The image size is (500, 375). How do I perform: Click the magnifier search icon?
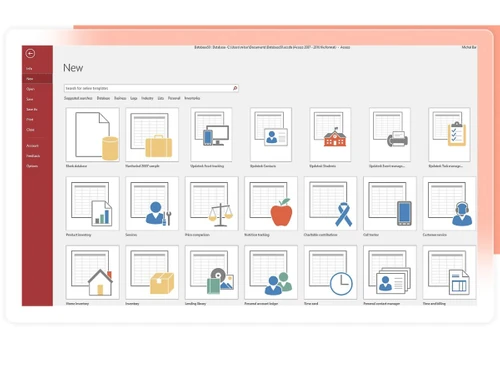(x=235, y=88)
